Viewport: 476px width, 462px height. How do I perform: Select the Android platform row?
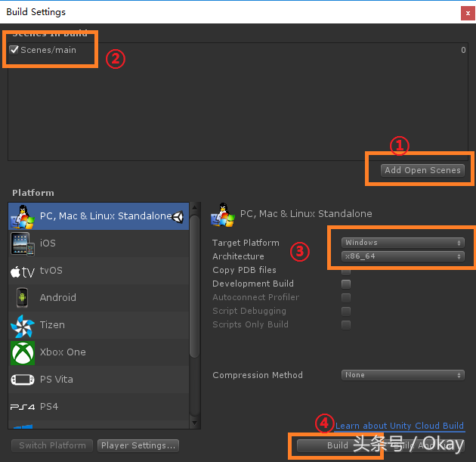[x=99, y=298]
